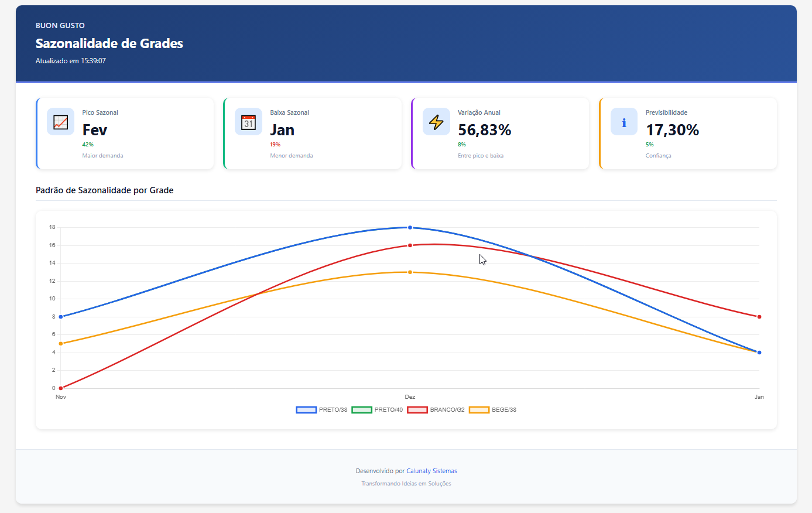The width and height of the screenshot is (812, 513).
Task: Click the chart icon in Pico Sazonal card
Action: tap(60, 122)
